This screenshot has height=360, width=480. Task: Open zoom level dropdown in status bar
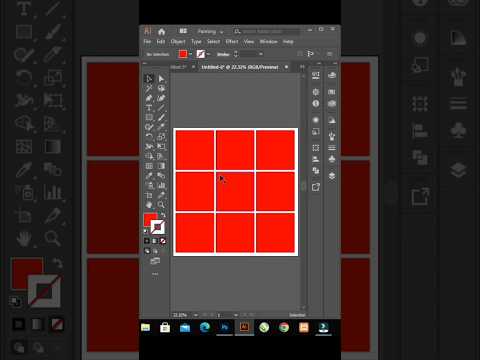[x=196, y=315]
